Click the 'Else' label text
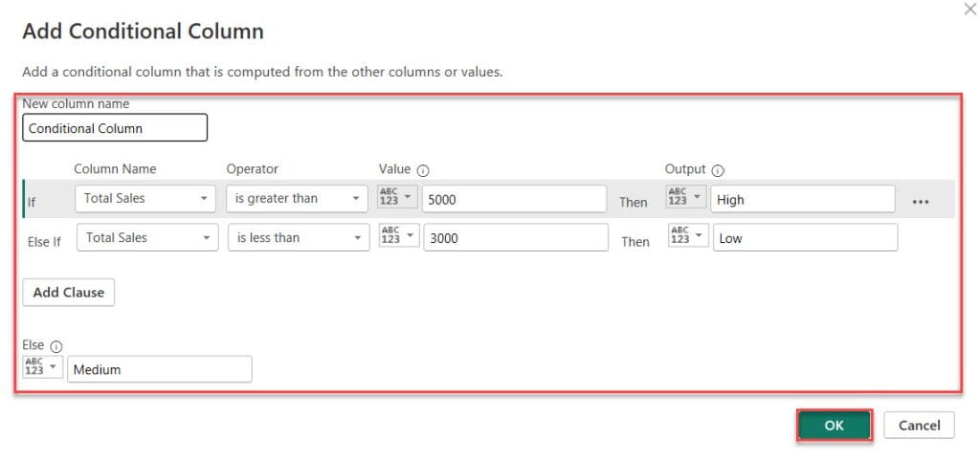Image resolution: width=980 pixels, height=461 pixels. [33, 345]
